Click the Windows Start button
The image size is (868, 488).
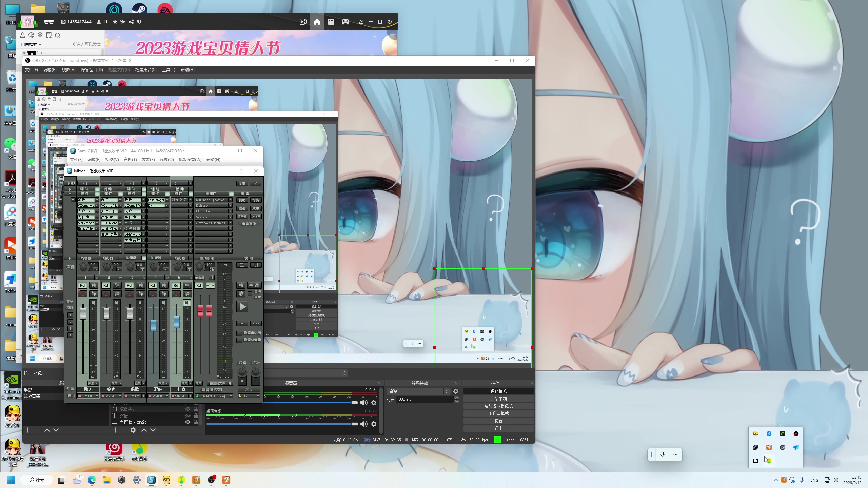(x=11, y=480)
